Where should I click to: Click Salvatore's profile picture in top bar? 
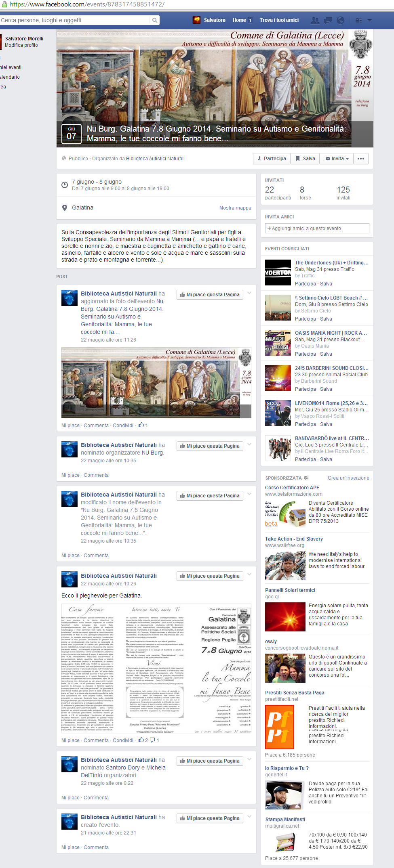click(197, 20)
